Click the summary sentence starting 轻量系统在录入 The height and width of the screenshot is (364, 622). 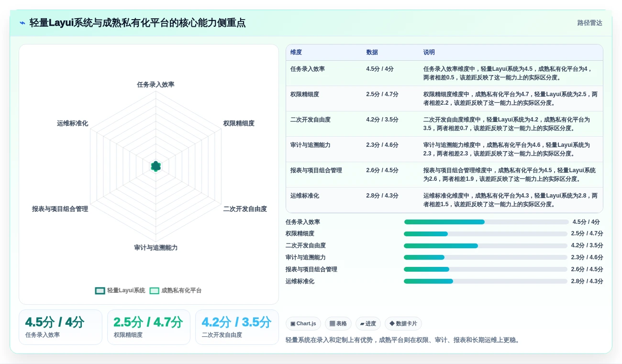click(x=404, y=340)
